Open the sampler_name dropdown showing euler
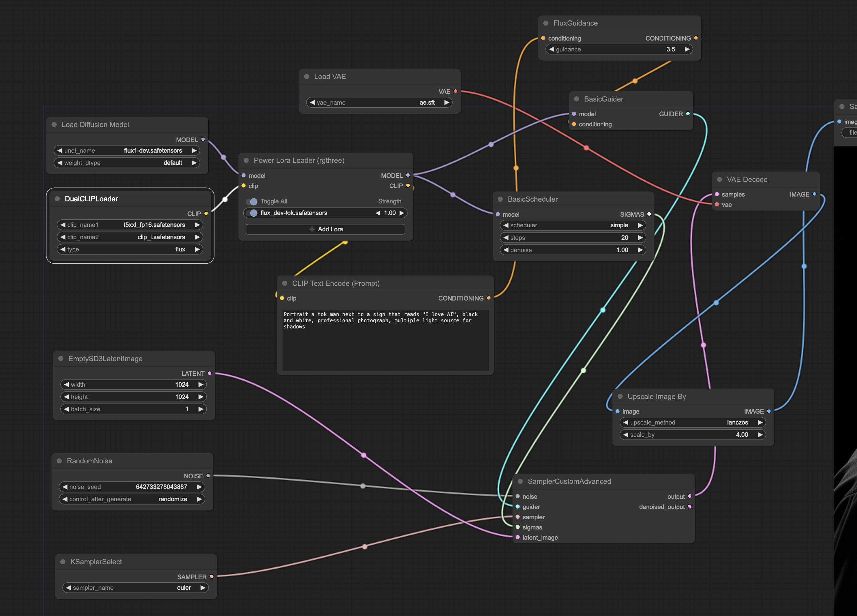This screenshot has width=857, height=616. [x=135, y=588]
